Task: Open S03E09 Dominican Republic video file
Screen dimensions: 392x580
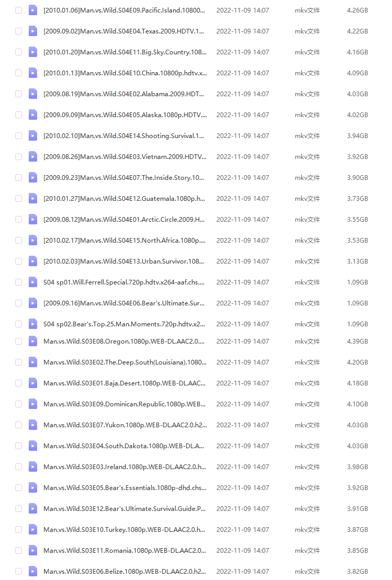Action: click(124, 404)
